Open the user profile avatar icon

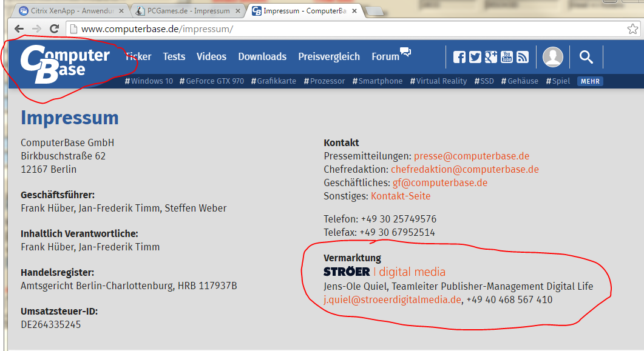point(553,57)
